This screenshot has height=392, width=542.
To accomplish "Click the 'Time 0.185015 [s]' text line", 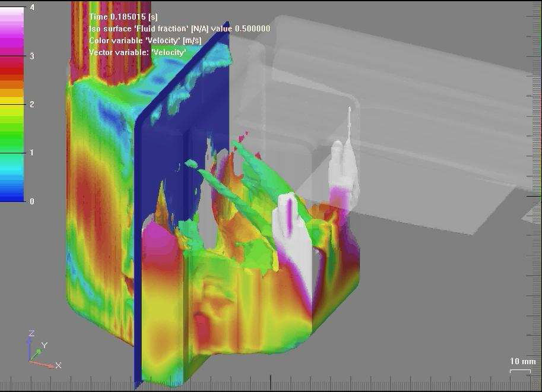I will pos(123,17).
